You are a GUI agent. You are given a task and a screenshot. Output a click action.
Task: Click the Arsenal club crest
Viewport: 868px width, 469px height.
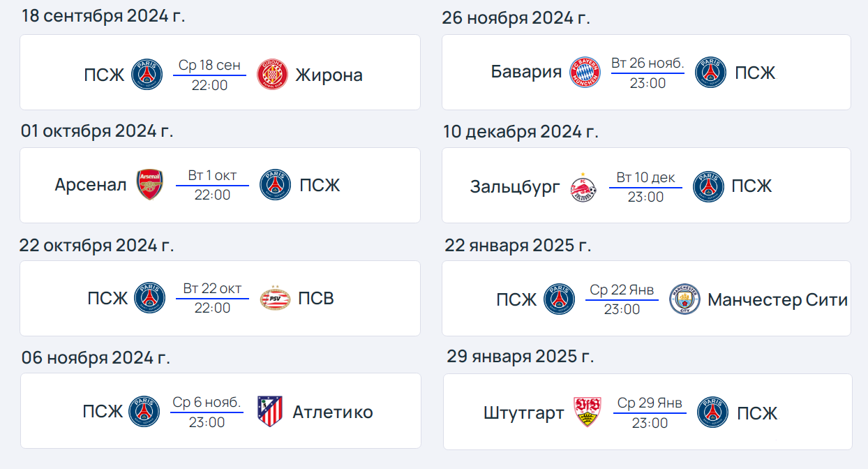(149, 185)
